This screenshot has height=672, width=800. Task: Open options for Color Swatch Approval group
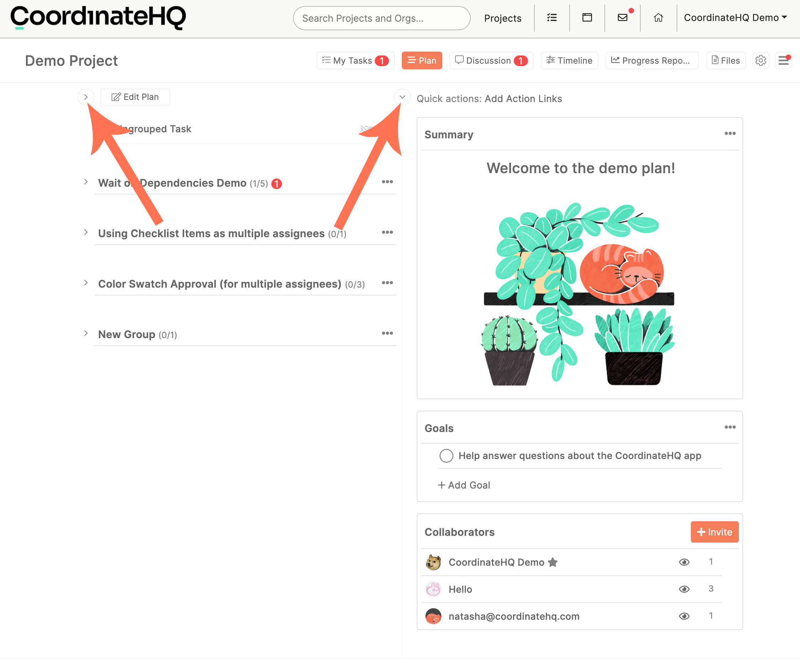[387, 283]
